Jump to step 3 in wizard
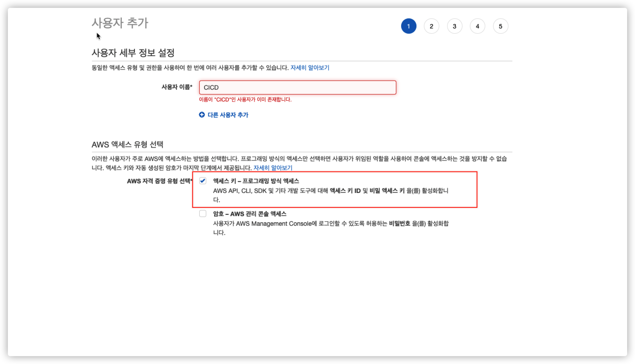Image resolution: width=635 pixels, height=364 pixels. point(454,26)
